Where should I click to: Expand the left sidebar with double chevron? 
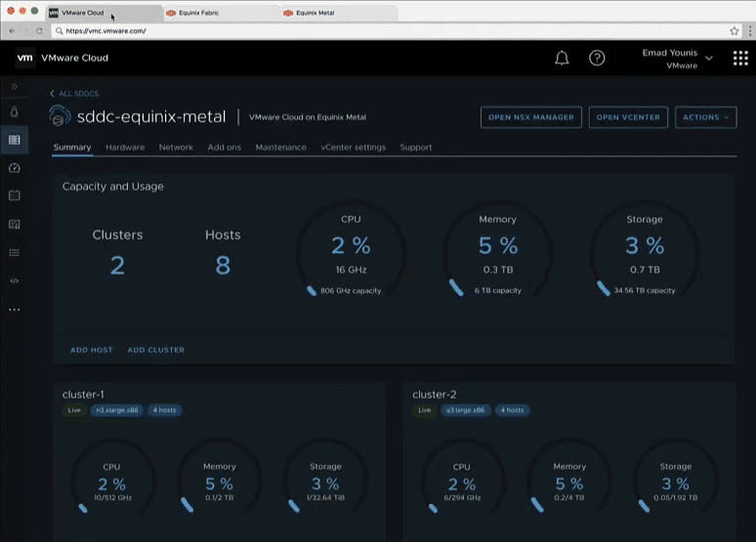(15, 86)
